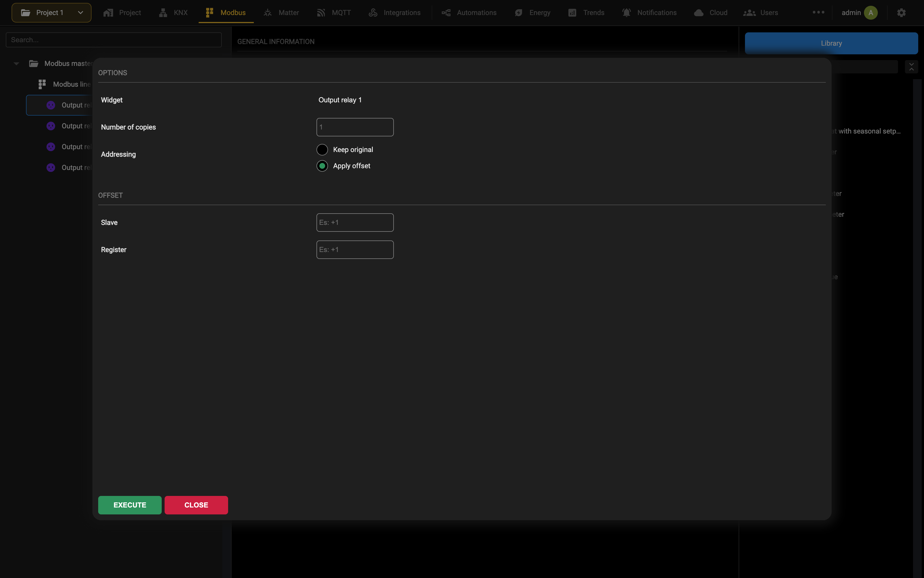The width and height of the screenshot is (924, 578).
Task: Switch to the Notifications tab
Action: [x=649, y=13]
